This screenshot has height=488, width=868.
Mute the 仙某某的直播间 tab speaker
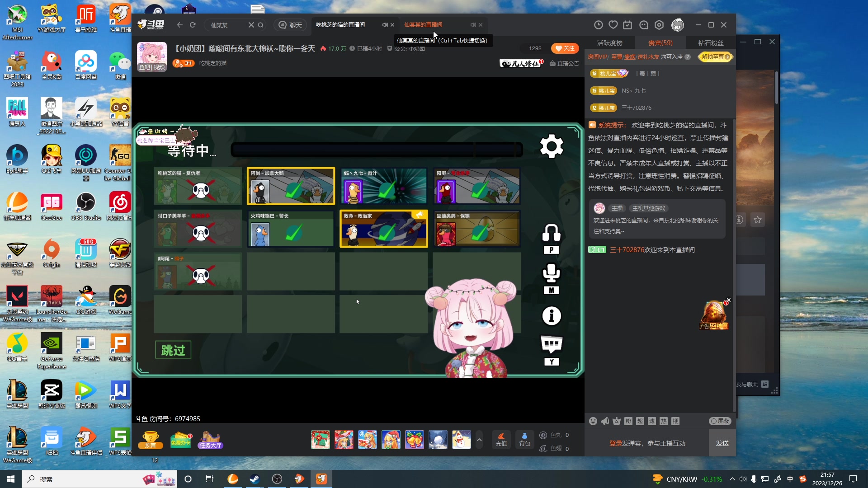(x=473, y=25)
